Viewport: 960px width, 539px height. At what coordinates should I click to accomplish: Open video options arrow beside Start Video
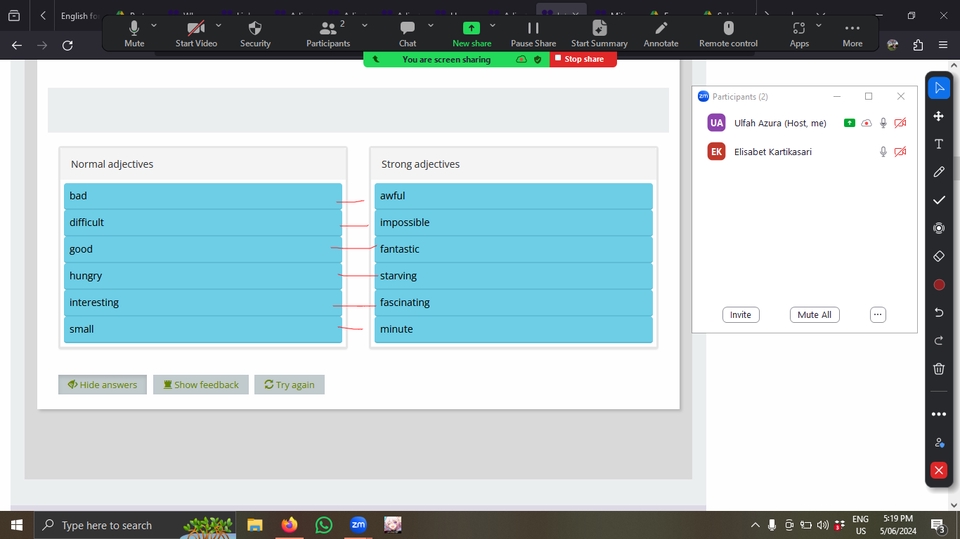click(219, 26)
